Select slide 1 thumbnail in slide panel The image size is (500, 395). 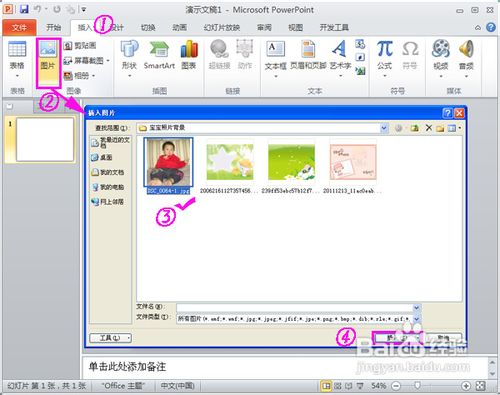coord(45,139)
